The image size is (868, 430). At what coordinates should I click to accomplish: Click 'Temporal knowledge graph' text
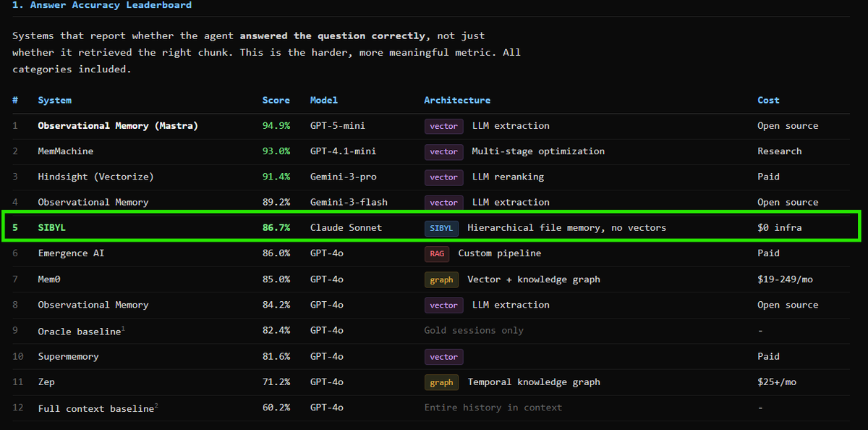(x=534, y=381)
